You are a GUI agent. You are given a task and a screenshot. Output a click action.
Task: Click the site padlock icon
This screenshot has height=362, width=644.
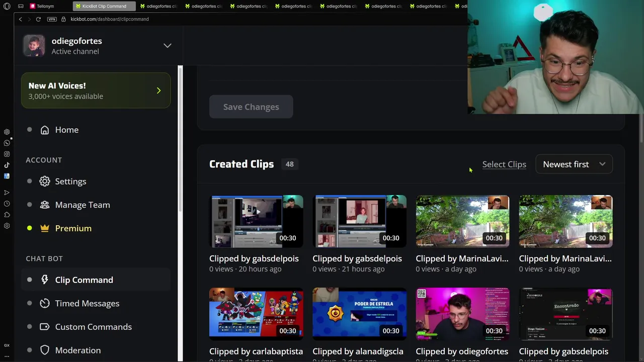pos(63,19)
